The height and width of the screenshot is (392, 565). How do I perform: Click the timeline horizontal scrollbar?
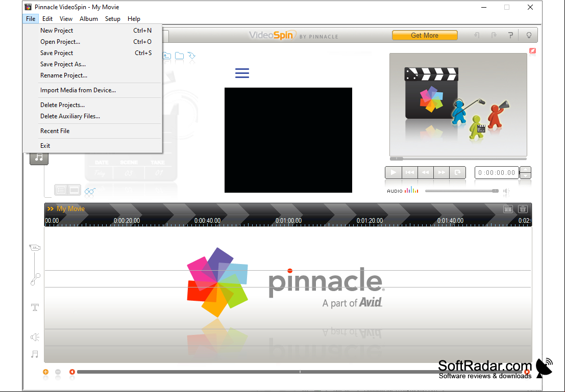pyautogui.click(x=299, y=372)
